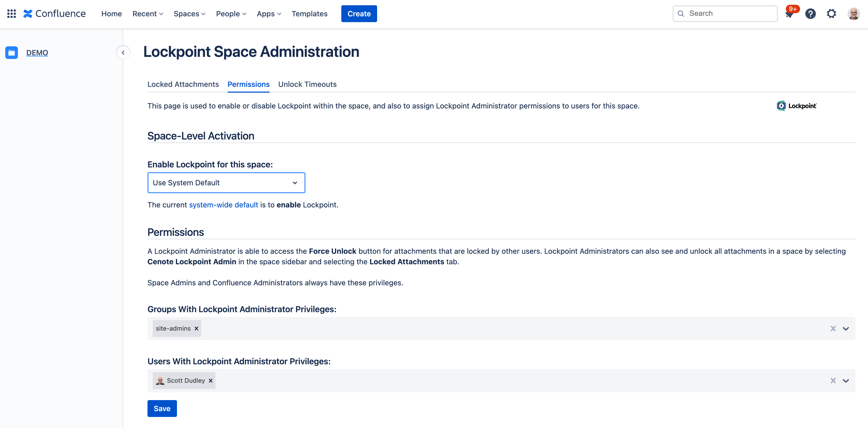
Task: Follow the system-wide default link
Action: [223, 205]
